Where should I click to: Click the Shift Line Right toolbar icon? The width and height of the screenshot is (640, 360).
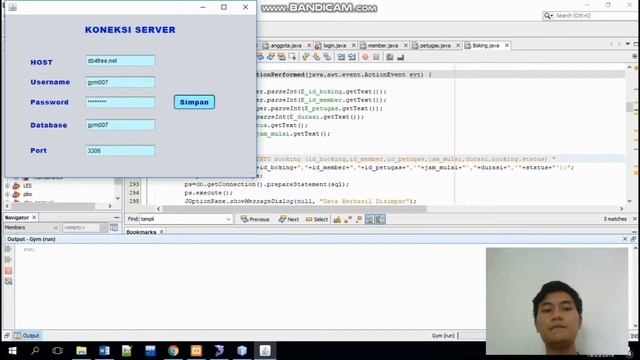pyautogui.click(x=351, y=57)
